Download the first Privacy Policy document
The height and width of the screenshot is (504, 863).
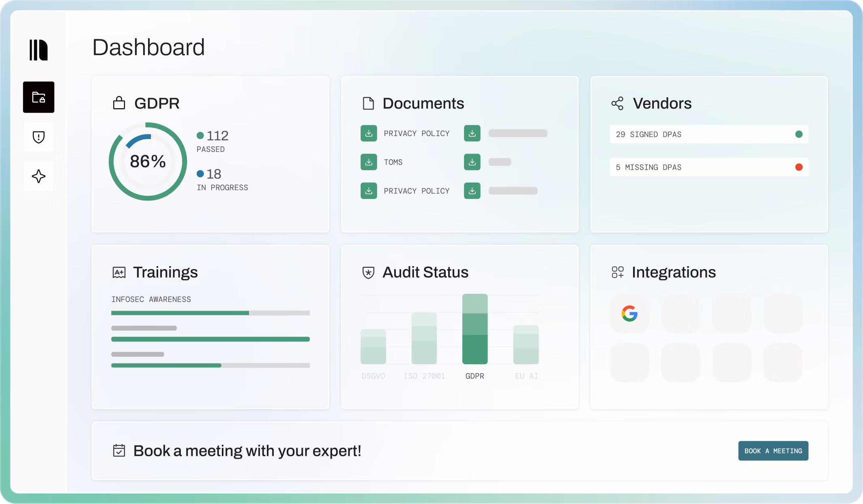tap(369, 133)
